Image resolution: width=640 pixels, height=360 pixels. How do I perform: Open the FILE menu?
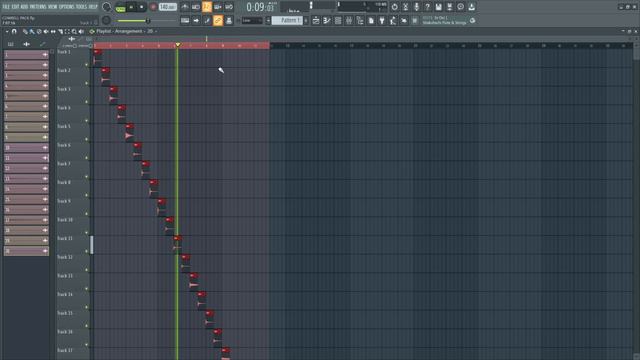click(x=6, y=7)
